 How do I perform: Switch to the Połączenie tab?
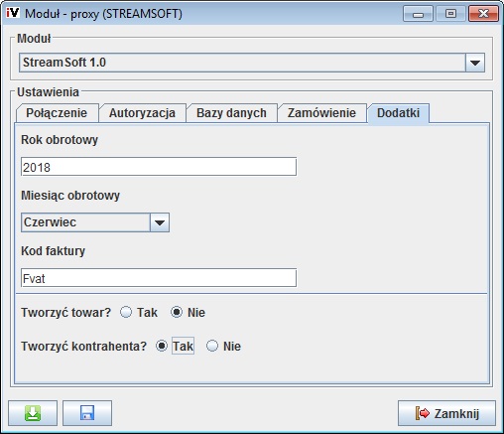pyautogui.click(x=57, y=113)
